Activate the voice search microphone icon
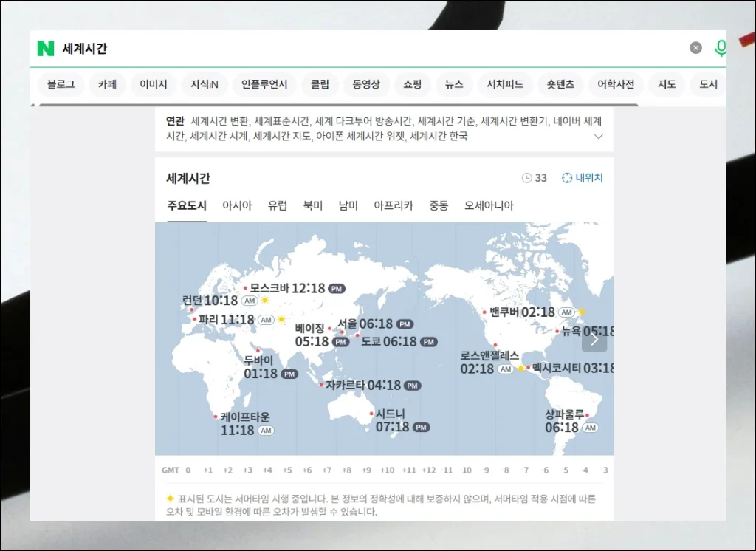Image resolution: width=756 pixels, height=551 pixels. pos(721,48)
